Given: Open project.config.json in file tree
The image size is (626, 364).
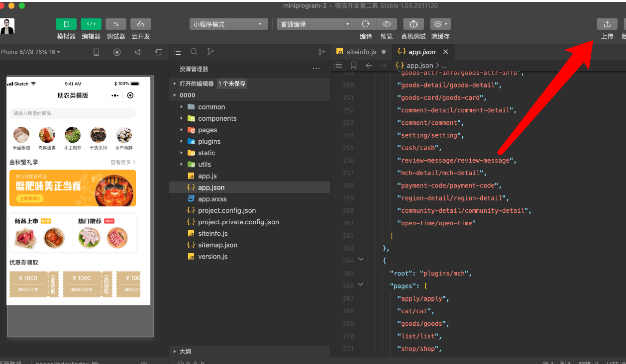Looking at the screenshot, I should pos(226,210).
